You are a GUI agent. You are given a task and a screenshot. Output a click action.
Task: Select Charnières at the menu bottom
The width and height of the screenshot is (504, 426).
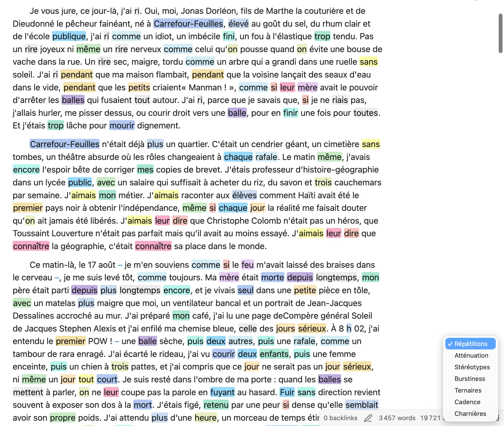click(470, 413)
